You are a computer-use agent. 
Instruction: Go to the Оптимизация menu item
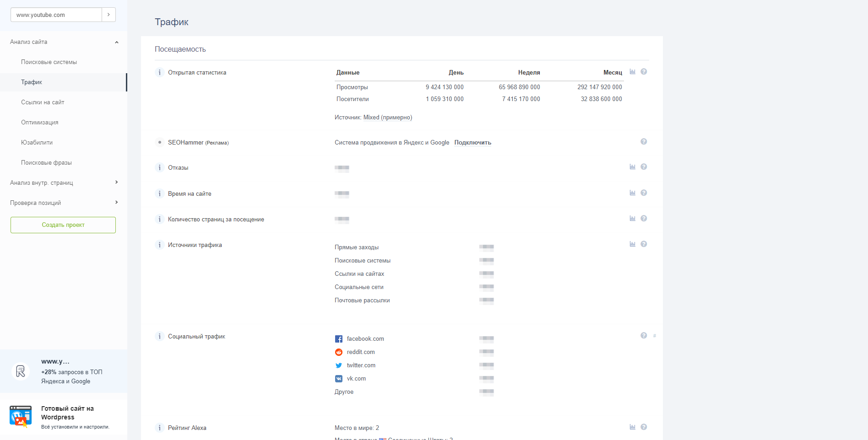[40, 123]
